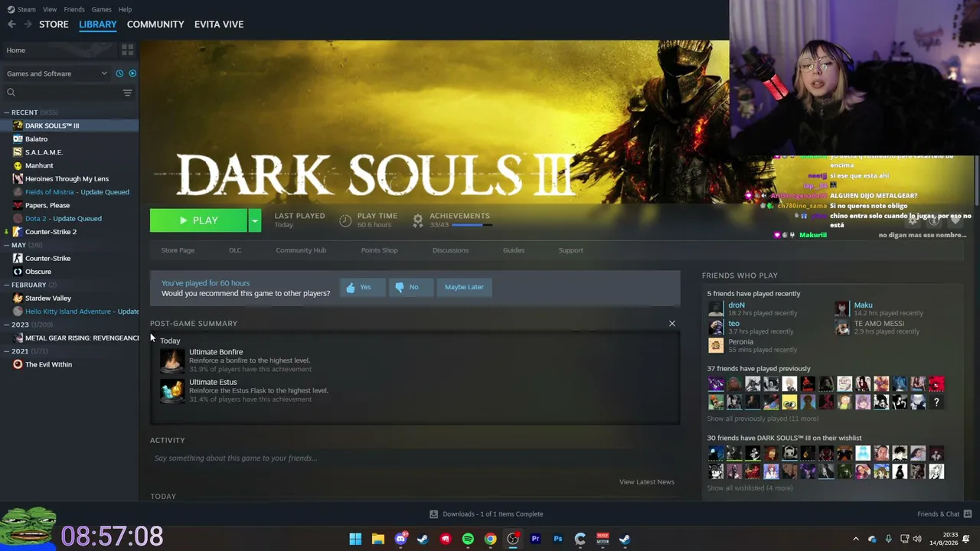Click Show all wishlisted link

[x=750, y=488]
